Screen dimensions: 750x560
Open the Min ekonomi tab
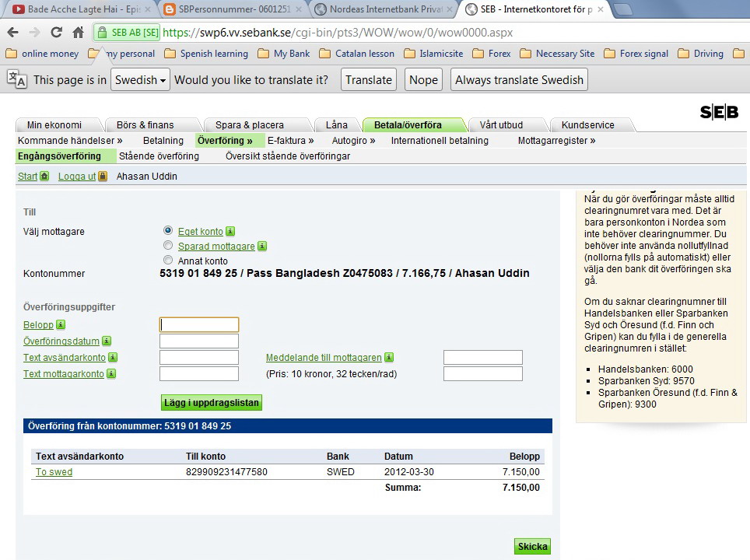point(54,124)
